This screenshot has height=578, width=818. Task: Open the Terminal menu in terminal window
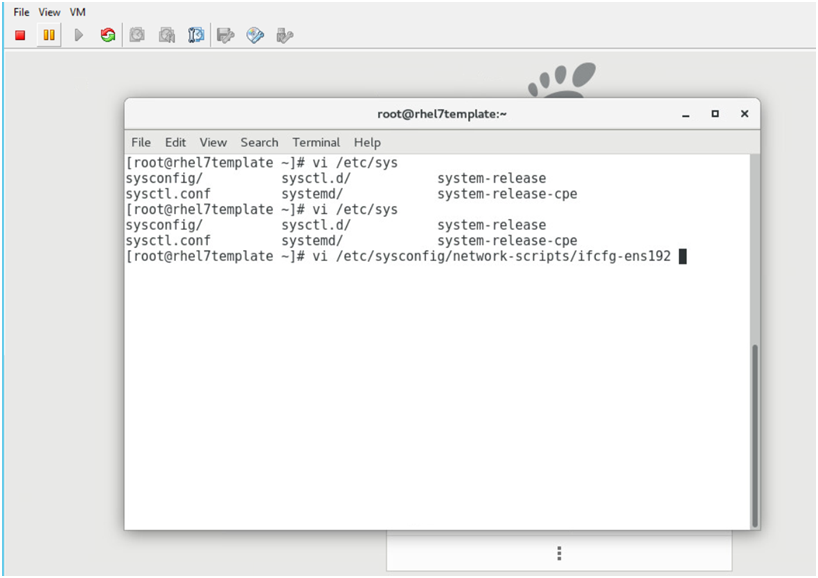[x=316, y=142]
